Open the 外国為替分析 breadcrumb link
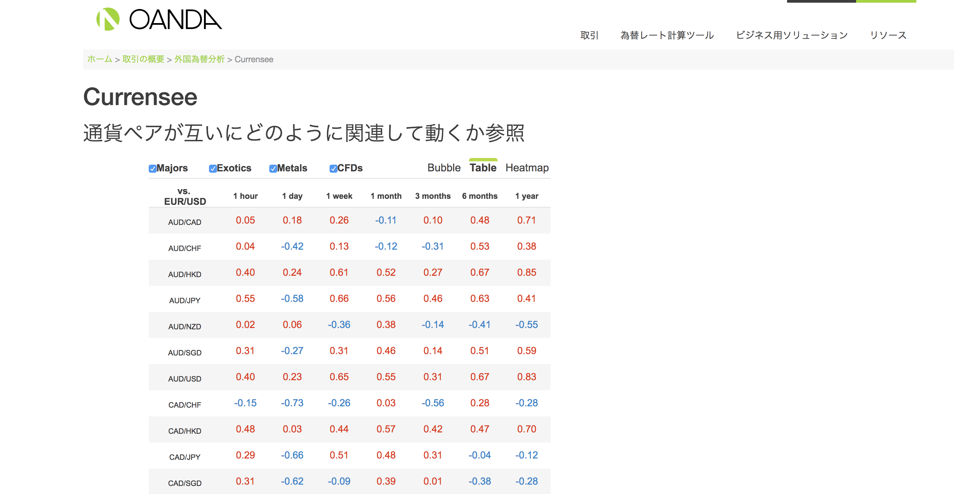This screenshot has height=494, width=980. [199, 59]
